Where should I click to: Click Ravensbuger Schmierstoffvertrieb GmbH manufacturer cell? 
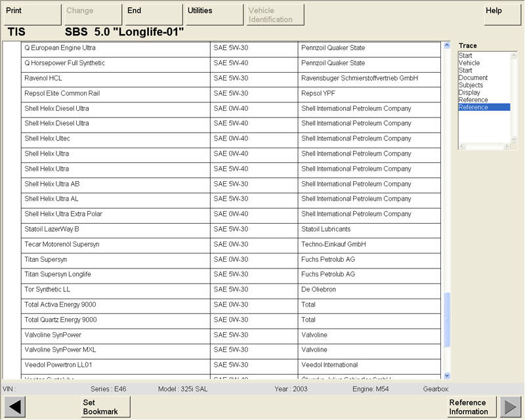click(369, 78)
